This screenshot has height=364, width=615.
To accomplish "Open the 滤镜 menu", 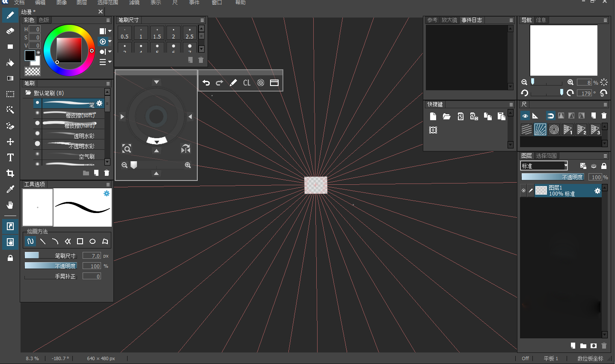I will coord(134,3).
